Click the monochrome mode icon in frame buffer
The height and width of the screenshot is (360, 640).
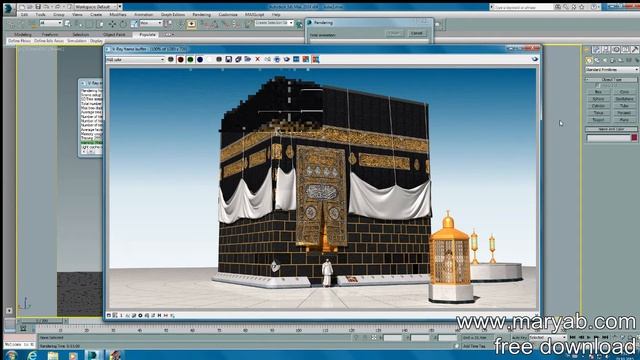pos(219,60)
